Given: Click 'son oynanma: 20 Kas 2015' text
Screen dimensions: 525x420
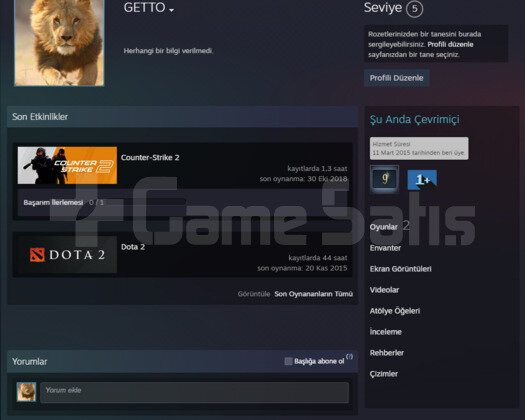Looking at the screenshot, I should pos(302,268).
